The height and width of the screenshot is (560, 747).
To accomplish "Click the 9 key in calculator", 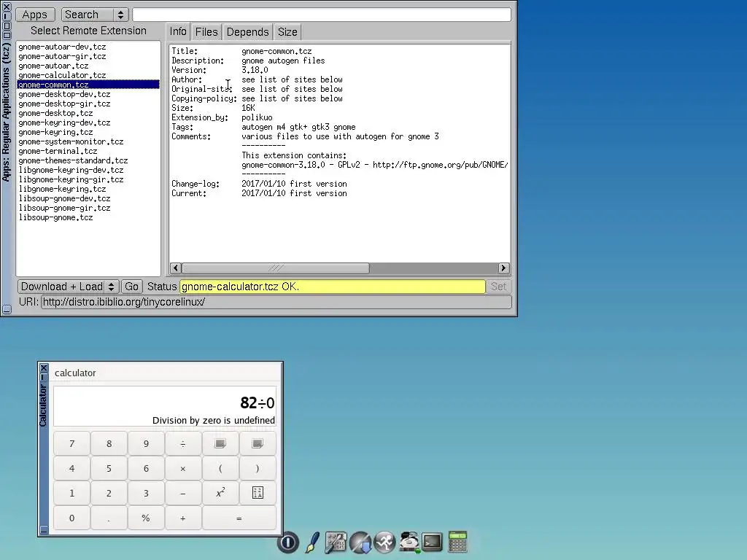I will point(146,444).
